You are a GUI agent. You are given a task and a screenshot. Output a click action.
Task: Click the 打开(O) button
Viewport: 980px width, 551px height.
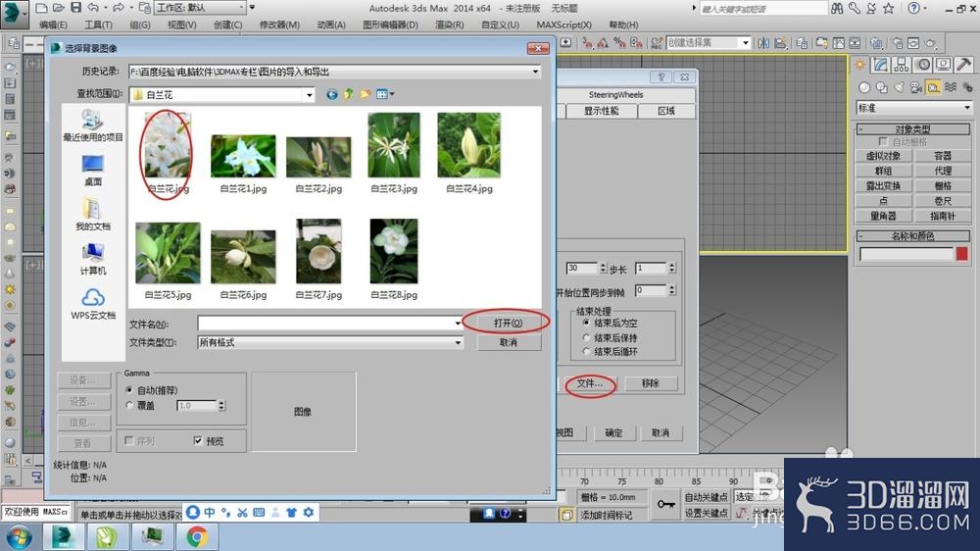[508, 323]
